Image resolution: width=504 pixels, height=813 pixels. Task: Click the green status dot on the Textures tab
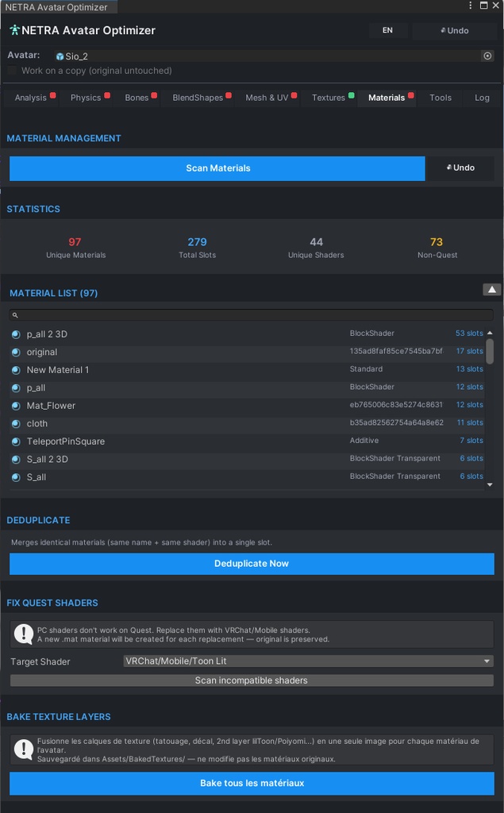point(352,95)
